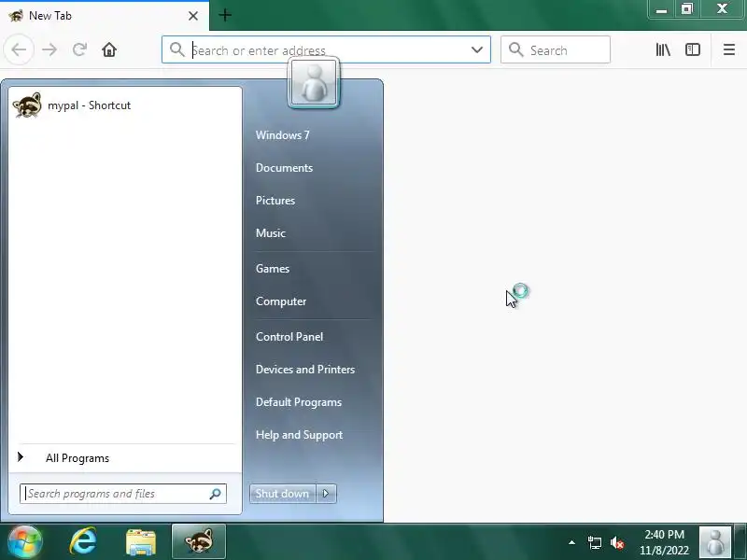The height and width of the screenshot is (560, 747).
Task: Click the browser Forward arrow
Action: click(49, 49)
